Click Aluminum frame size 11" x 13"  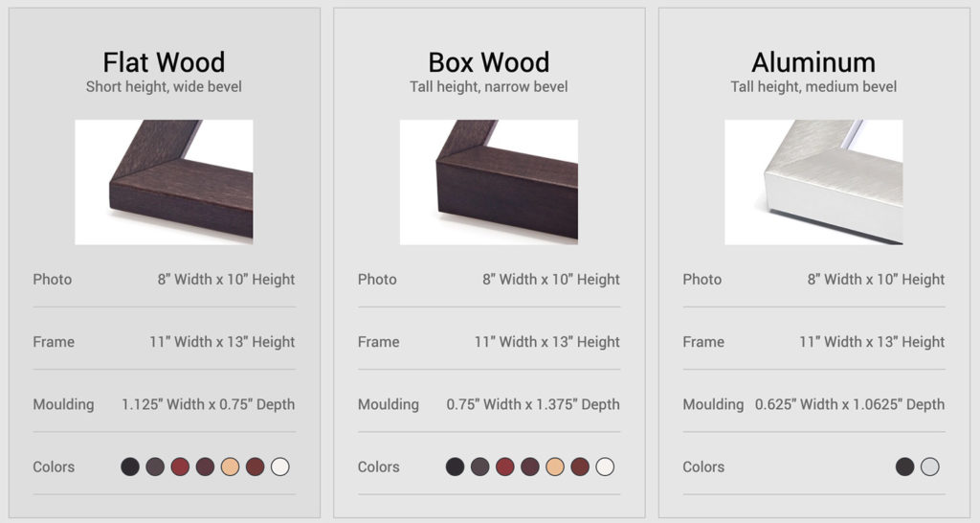(x=872, y=342)
